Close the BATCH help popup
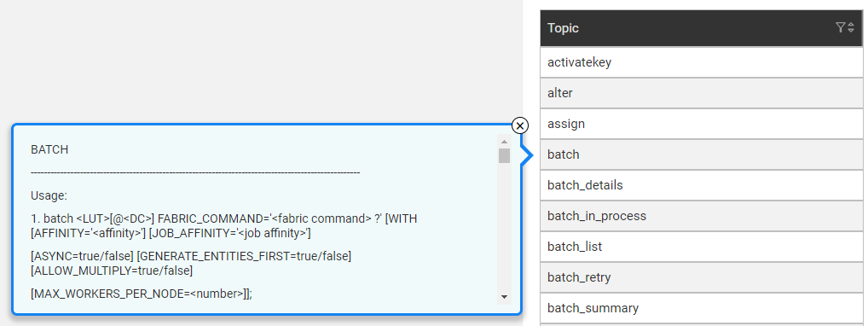This screenshot has width=868, height=326. pos(520,125)
